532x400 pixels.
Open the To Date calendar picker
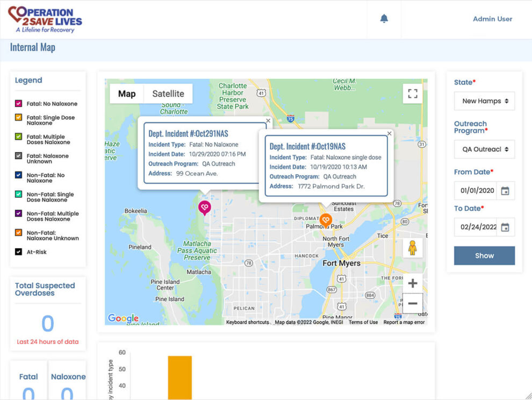coord(505,227)
